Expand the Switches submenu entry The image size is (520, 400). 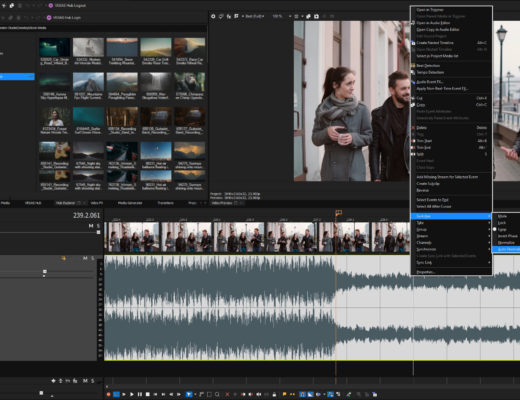[451, 216]
